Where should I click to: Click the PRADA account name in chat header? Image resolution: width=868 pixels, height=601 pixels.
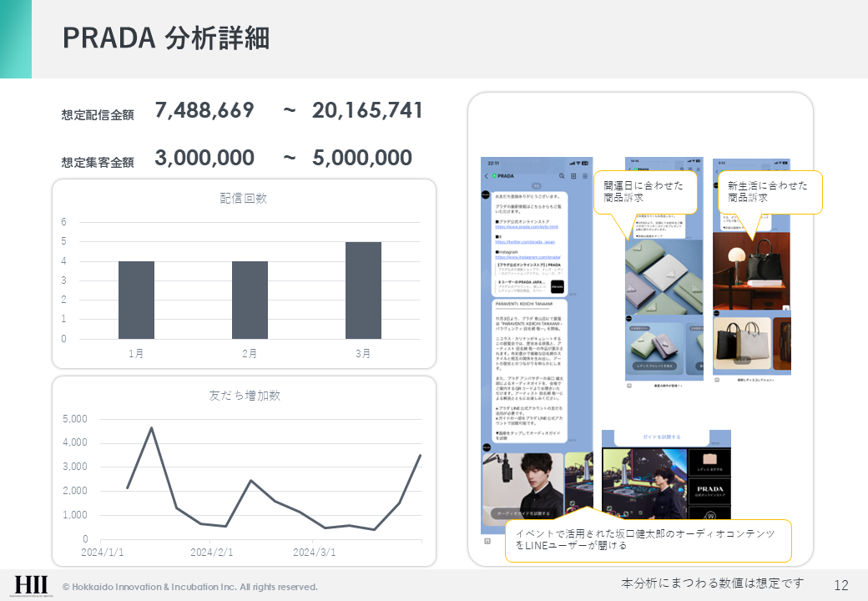point(506,176)
